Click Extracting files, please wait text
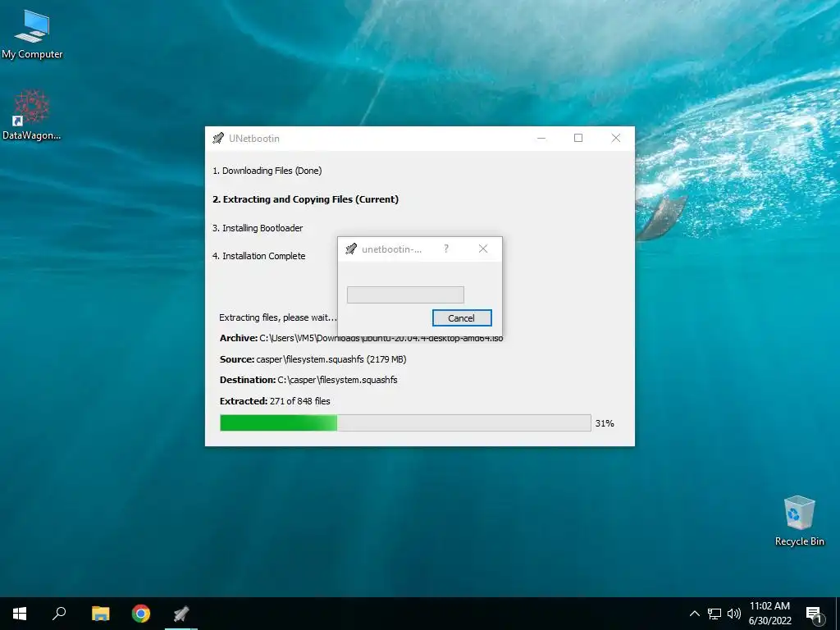 [x=278, y=317]
